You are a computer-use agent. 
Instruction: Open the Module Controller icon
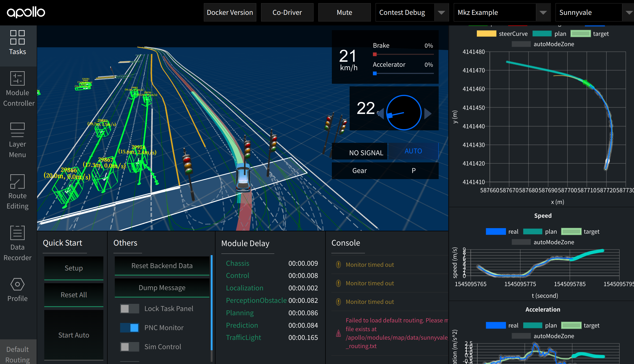click(17, 78)
